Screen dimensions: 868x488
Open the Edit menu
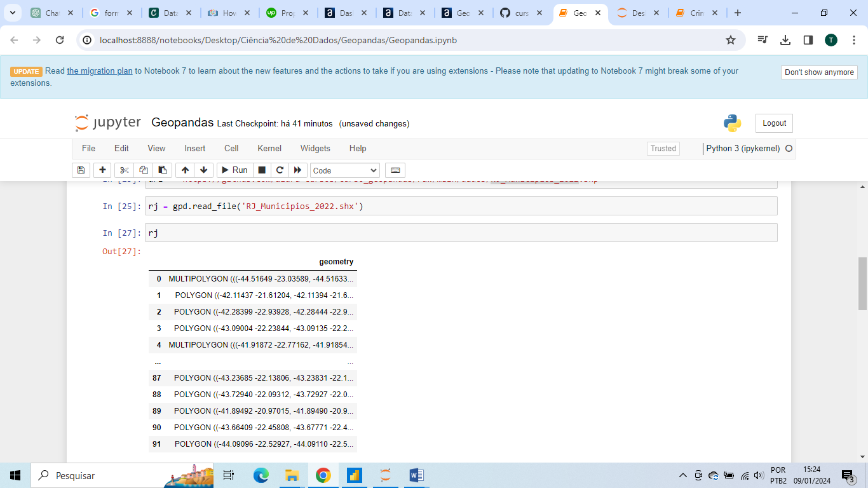121,148
